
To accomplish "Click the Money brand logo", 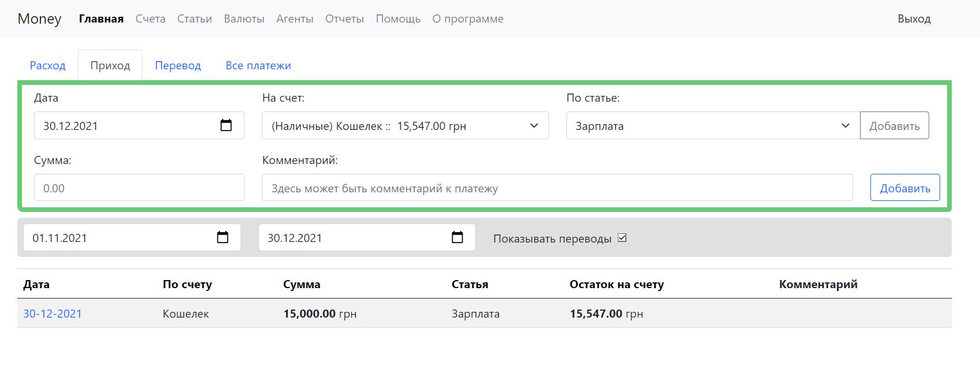I will [39, 18].
